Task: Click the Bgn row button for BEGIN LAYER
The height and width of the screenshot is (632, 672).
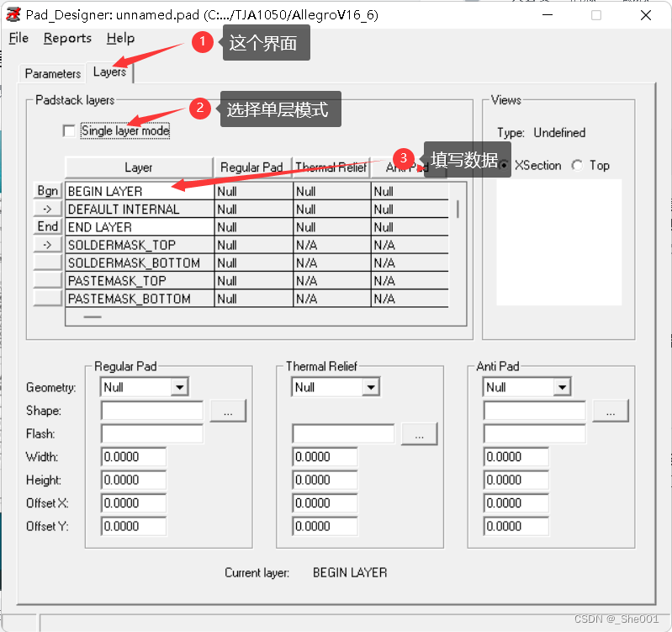Action: [x=48, y=191]
